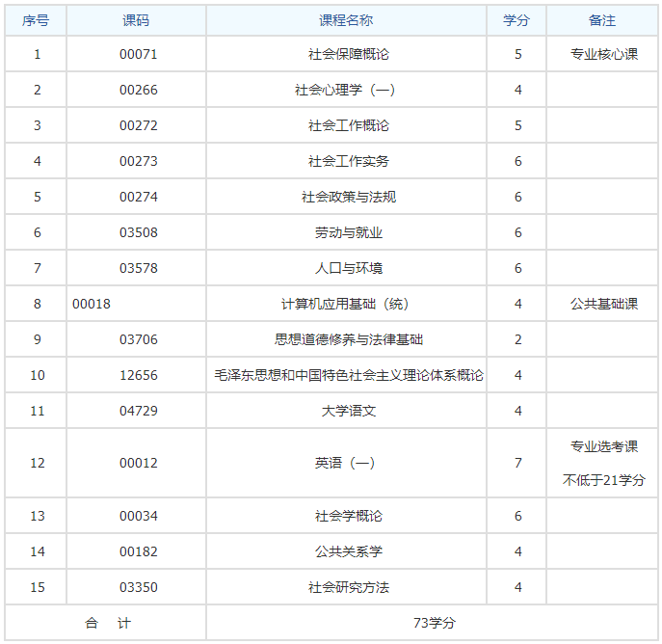Click the 公共关系学 course name
Image resolution: width=662 pixels, height=644 pixels.
(348, 551)
